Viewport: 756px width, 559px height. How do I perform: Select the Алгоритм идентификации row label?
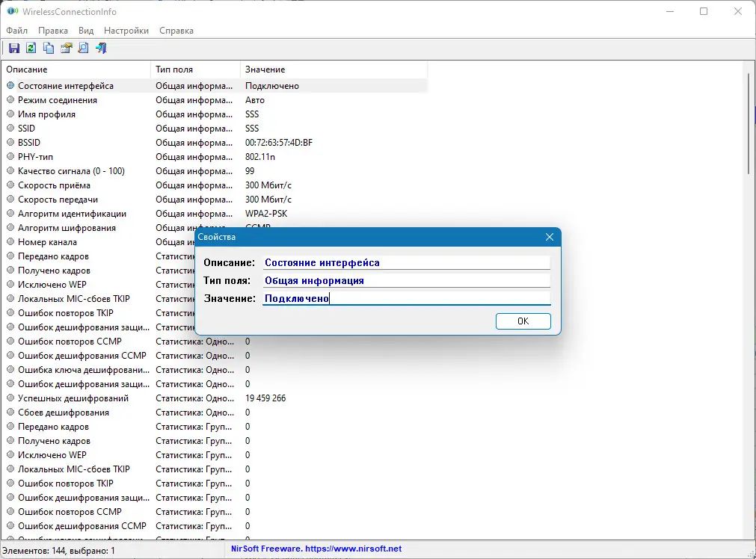(x=72, y=214)
